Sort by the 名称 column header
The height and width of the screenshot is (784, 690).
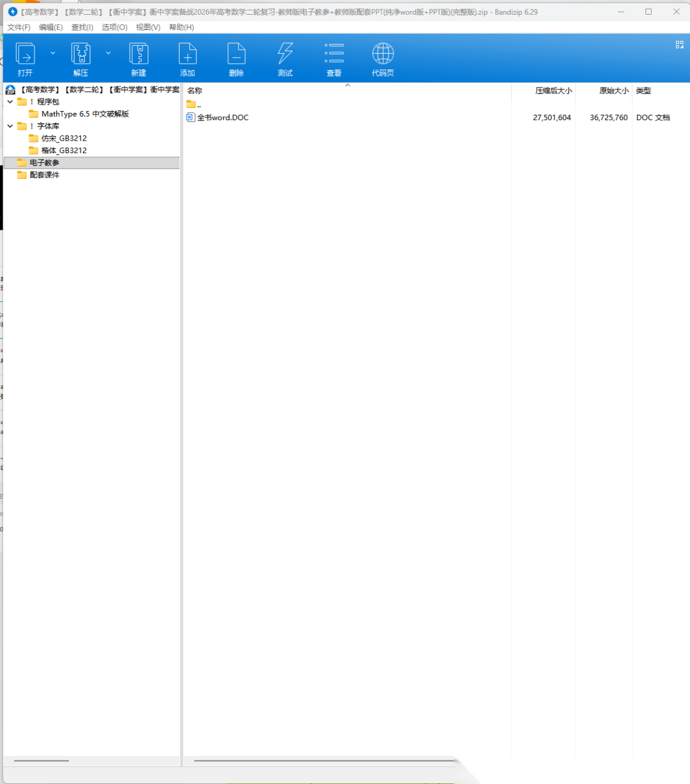click(x=195, y=91)
